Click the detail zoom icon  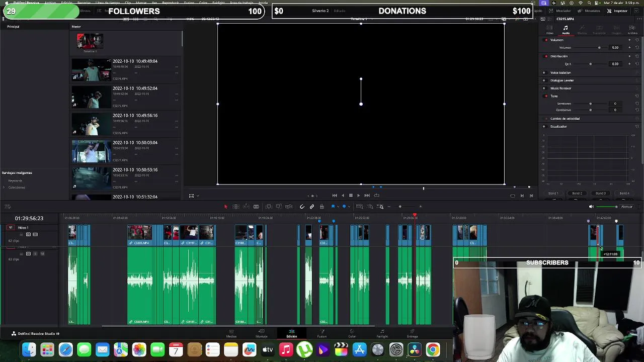[x=370, y=207]
